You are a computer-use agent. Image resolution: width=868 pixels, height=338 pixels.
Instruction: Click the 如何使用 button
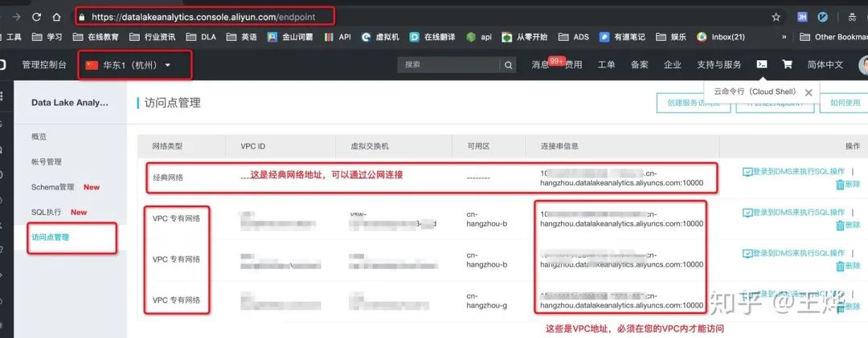click(845, 103)
